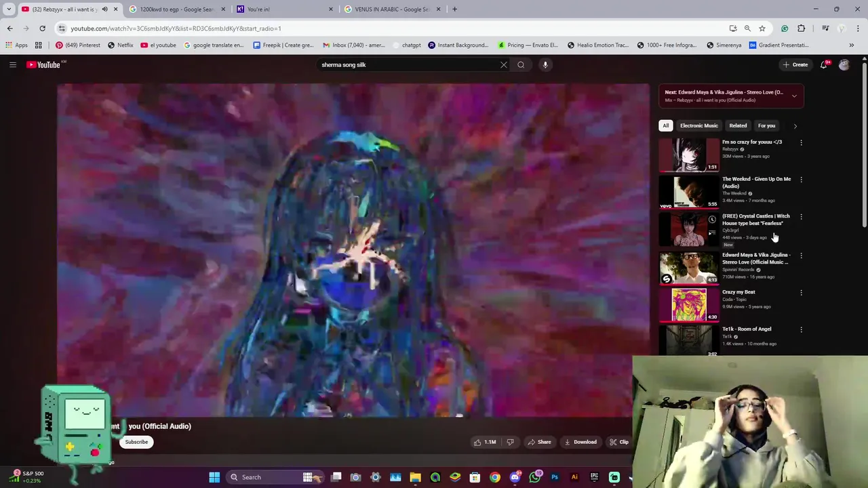Reload the current page

(42, 28)
